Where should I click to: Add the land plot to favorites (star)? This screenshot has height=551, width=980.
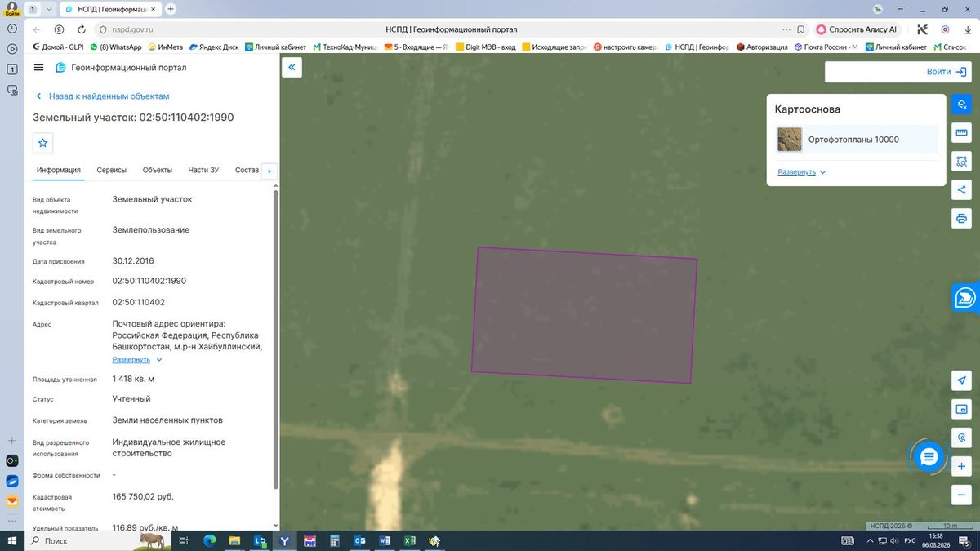(x=43, y=143)
